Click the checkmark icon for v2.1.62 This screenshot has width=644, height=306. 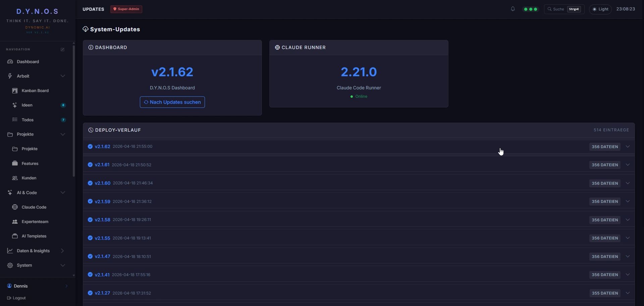click(90, 146)
